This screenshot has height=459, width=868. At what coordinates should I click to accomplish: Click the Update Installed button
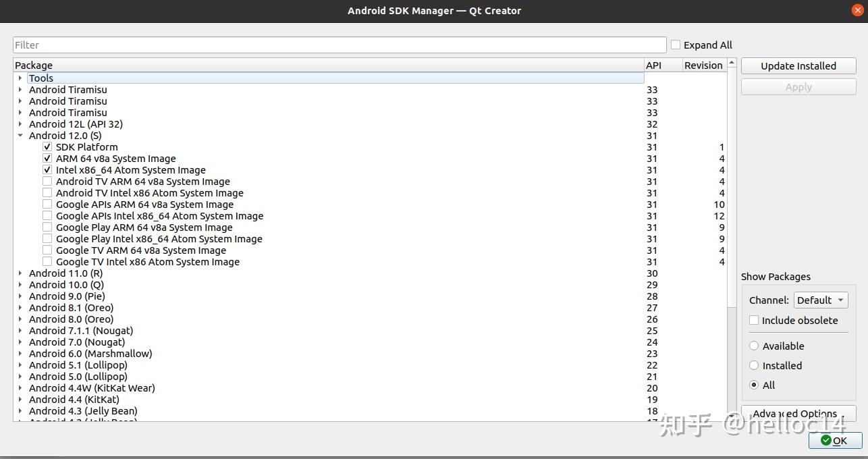798,65
